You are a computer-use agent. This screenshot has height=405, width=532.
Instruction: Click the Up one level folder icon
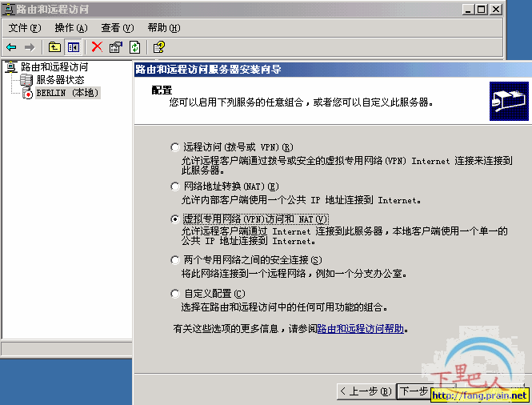[x=54, y=47]
